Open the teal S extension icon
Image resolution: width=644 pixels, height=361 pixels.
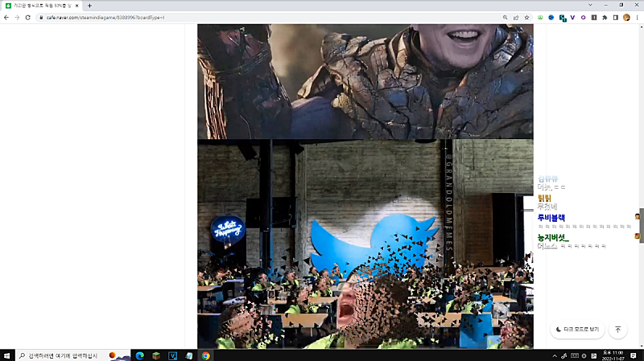click(562, 18)
